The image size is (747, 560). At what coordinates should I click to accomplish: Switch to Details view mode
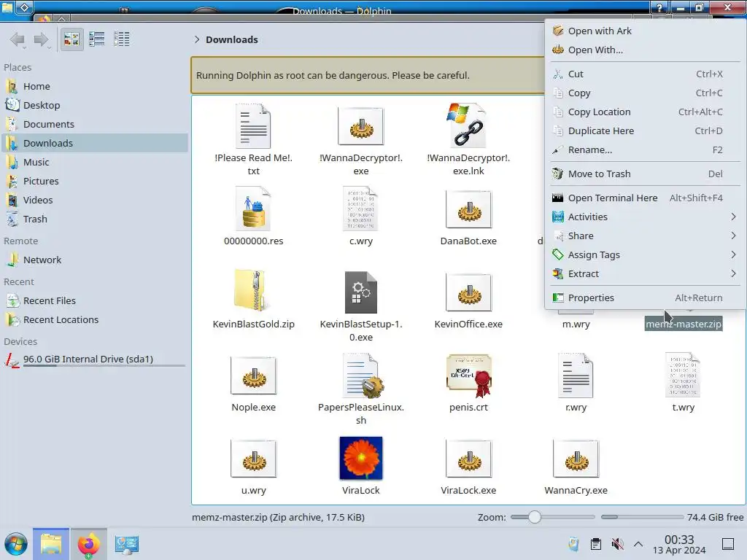pos(122,39)
